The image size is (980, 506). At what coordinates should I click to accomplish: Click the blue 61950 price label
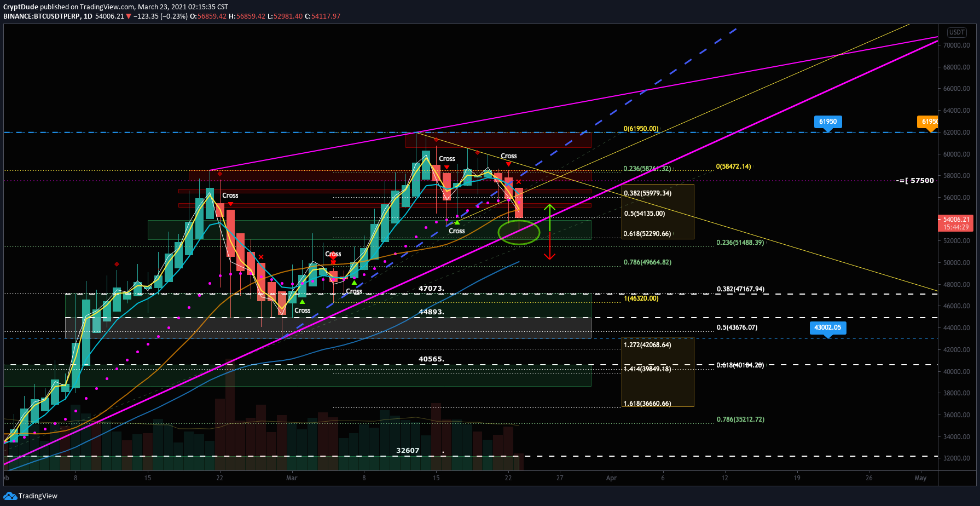tap(828, 122)
